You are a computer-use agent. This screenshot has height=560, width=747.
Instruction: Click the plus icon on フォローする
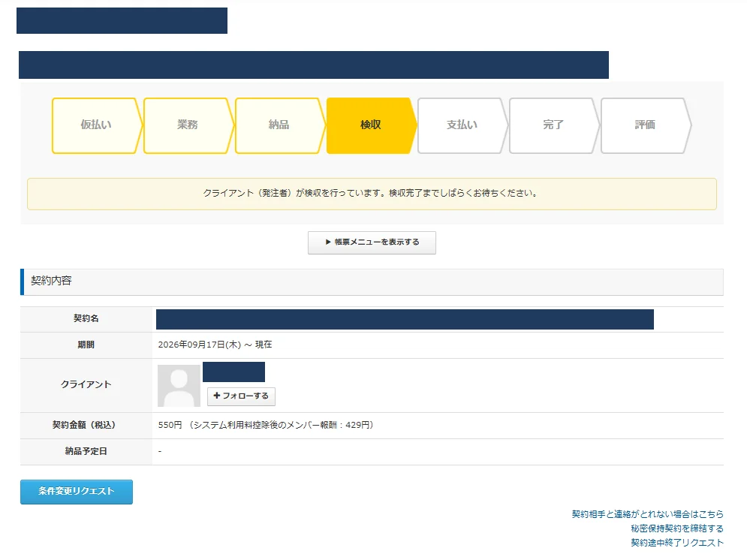pyautogui.click(x=217, y=396)
